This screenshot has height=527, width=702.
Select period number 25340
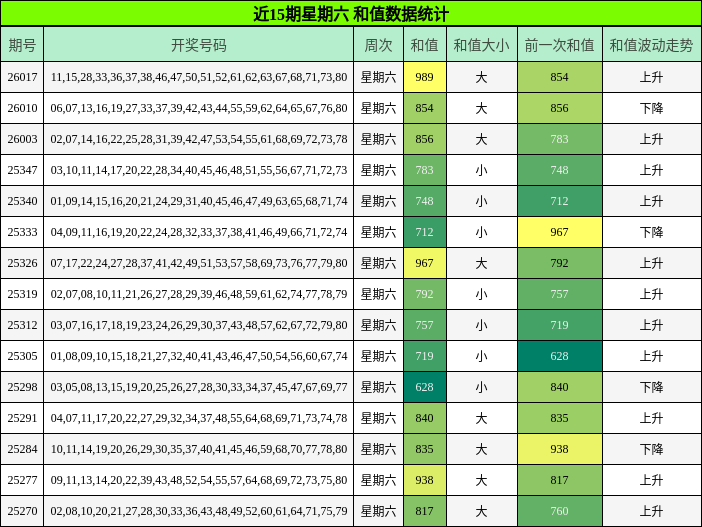(x=22, y=201)
